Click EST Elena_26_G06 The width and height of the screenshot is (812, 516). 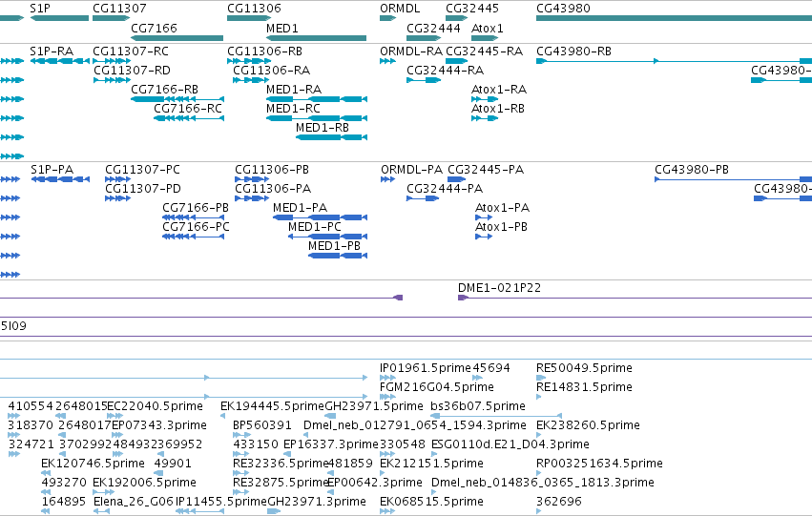pos(134,502)
